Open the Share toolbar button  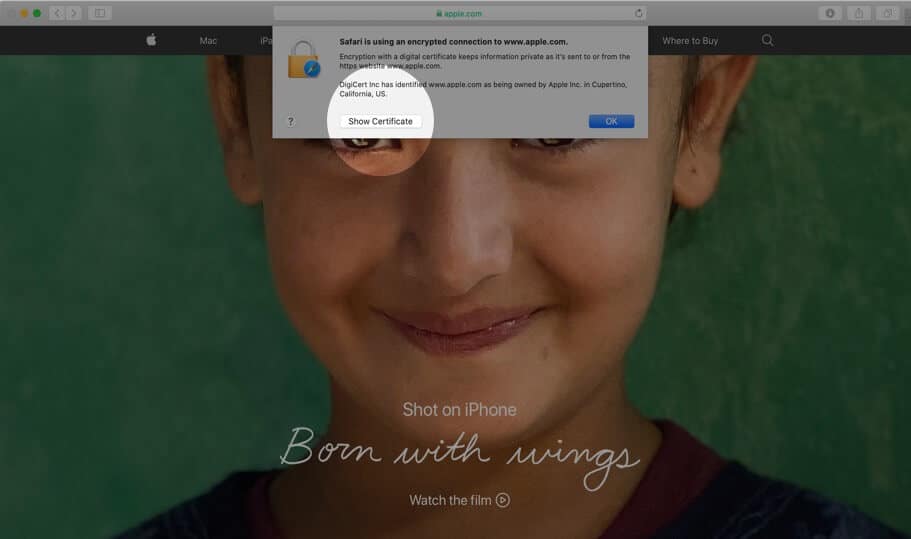859,13
